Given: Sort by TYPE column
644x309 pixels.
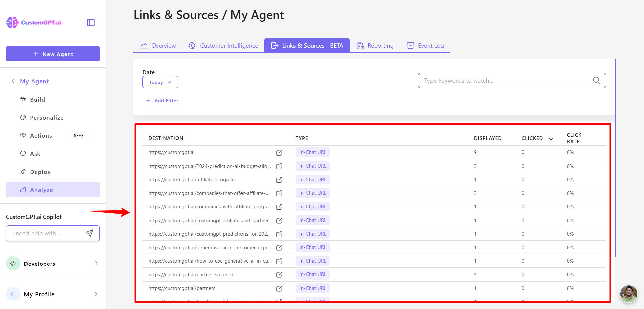Looking at the screenshot, I should pyautogui.click(x=302, y=138).
